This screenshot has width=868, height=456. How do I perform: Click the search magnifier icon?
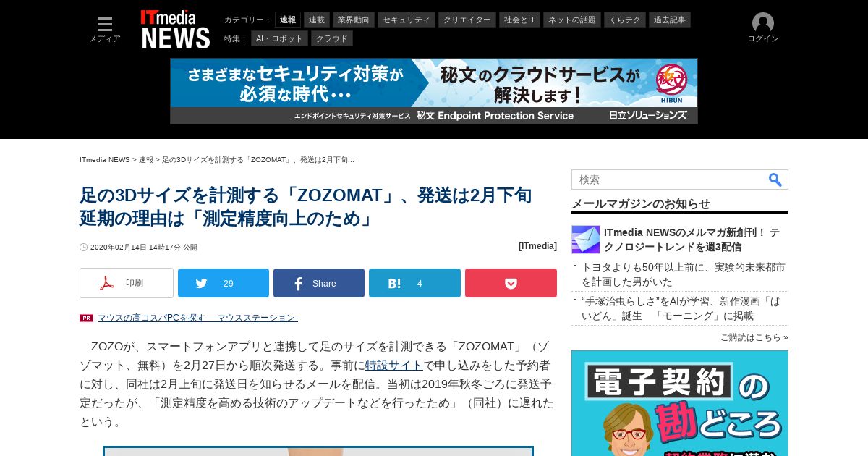point(775,180)
